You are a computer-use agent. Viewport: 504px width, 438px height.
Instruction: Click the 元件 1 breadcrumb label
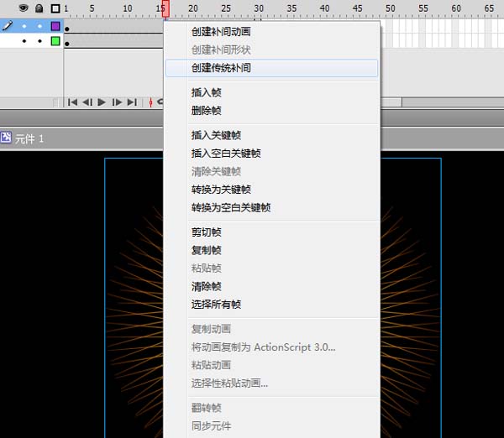29,139
